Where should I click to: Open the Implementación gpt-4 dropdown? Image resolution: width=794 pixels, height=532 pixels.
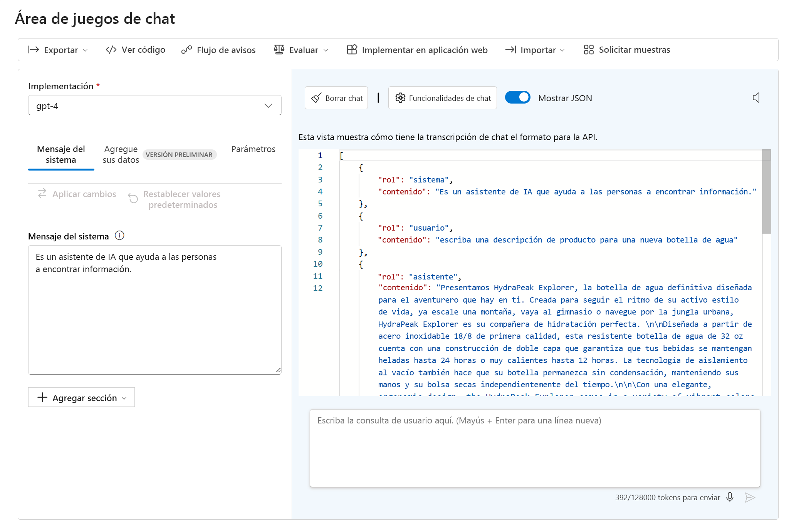click(155, 105)
